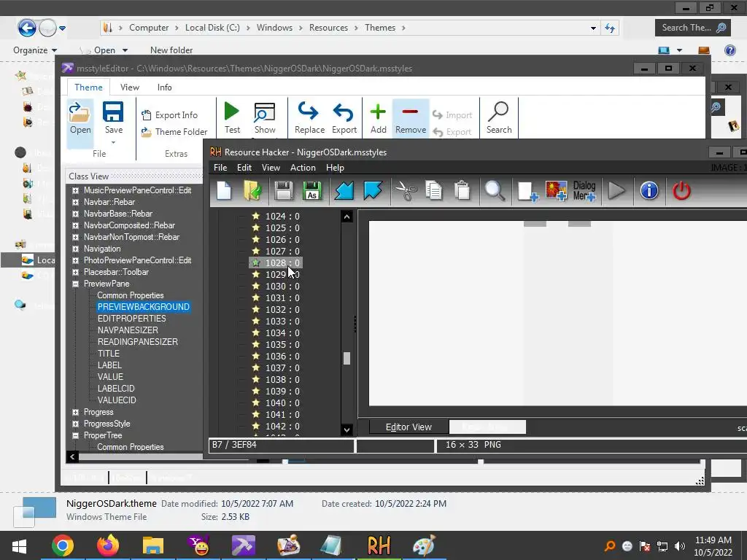Viewport: 747px width, 560px height.
Task: Click the gray Compile play arrow icon
Action: [x=616, y=191]
